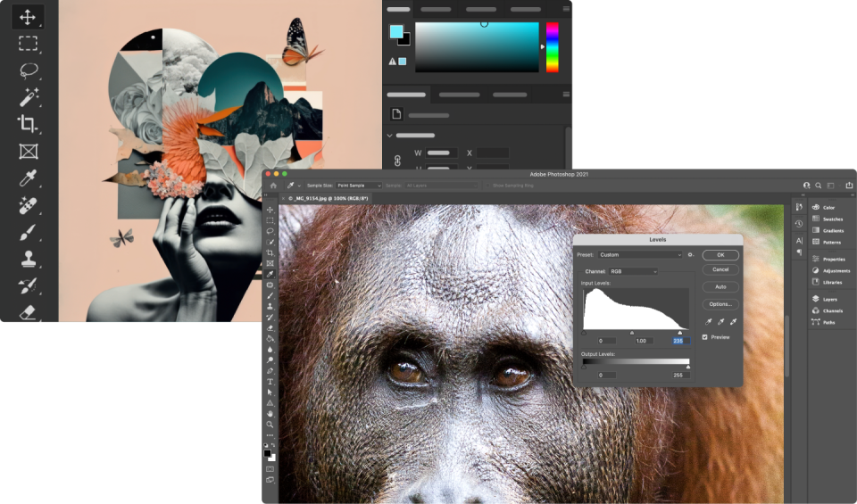The width and height of the screenshot is (857, 504).
Task: Click the rainbow hue slider strip
Action: (552, 47)
